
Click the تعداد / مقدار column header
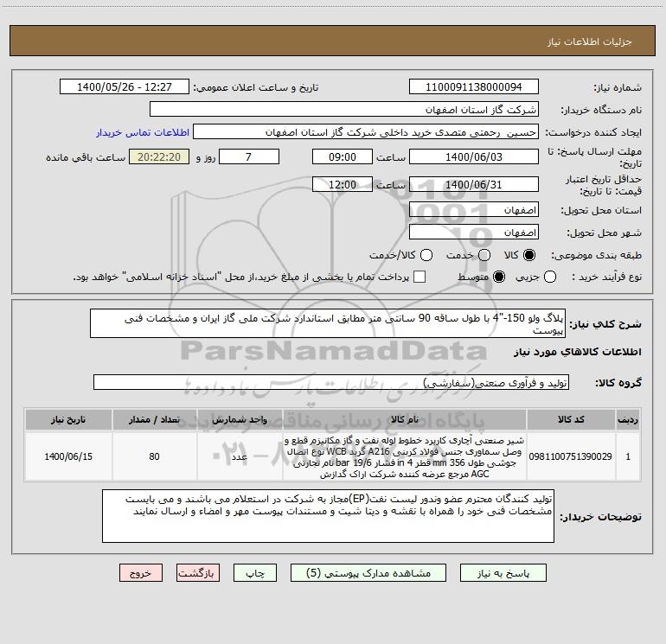pyautogui.click(x=154, y=420)
